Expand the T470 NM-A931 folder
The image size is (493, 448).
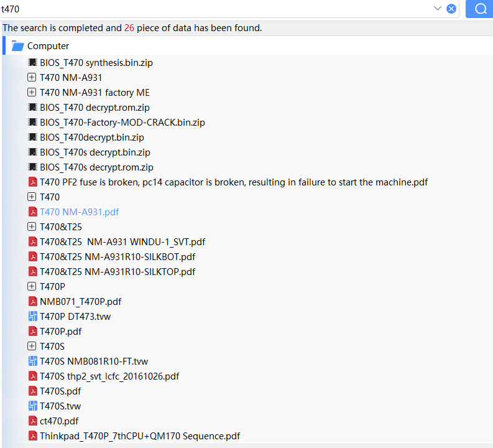click(x=32, y=78)
